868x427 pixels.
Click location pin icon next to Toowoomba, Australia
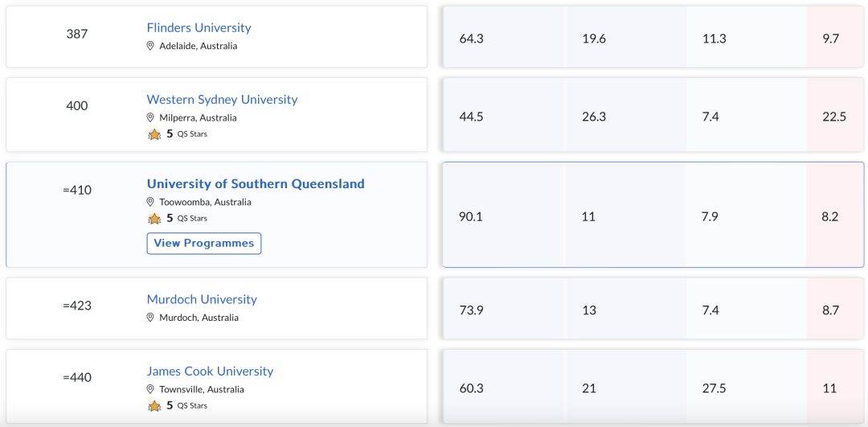pos(150,202)
